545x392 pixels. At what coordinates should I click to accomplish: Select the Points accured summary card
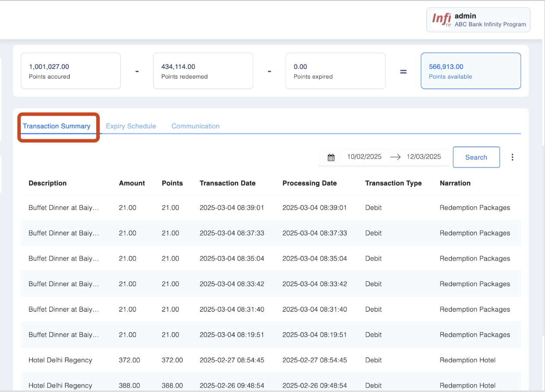pos(70,71)
